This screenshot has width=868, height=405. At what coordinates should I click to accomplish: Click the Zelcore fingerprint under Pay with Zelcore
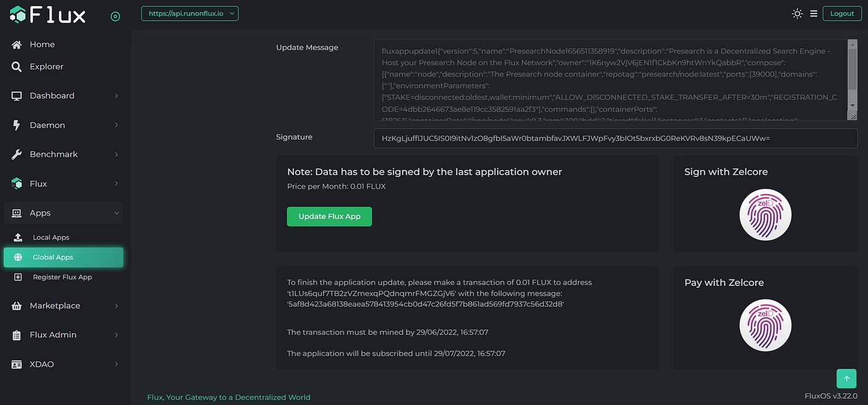tap(765, 326)
